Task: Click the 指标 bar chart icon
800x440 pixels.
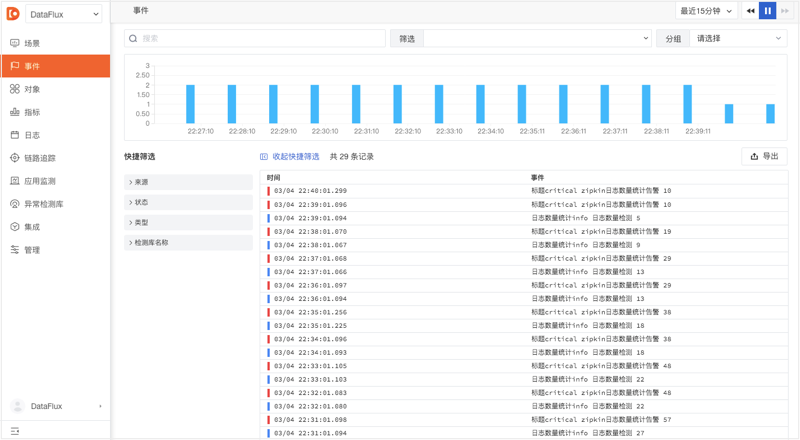Action: [x=15, y=112]
